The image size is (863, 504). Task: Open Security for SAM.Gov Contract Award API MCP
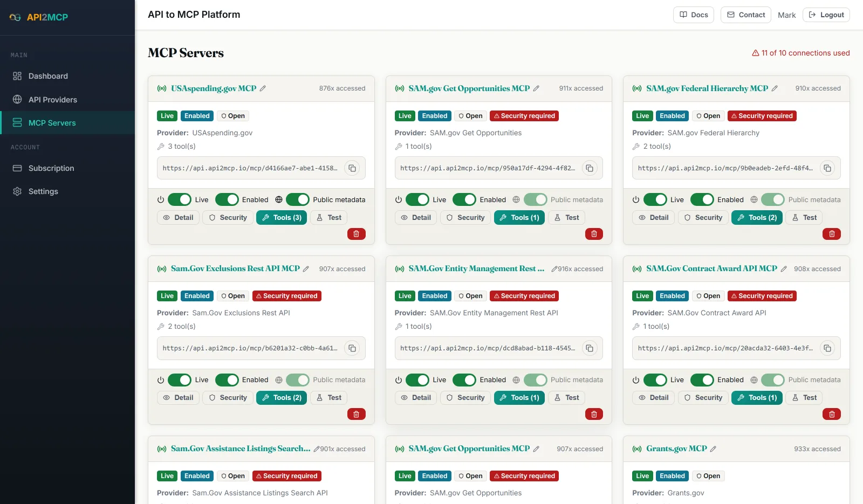tap(703, 398)
